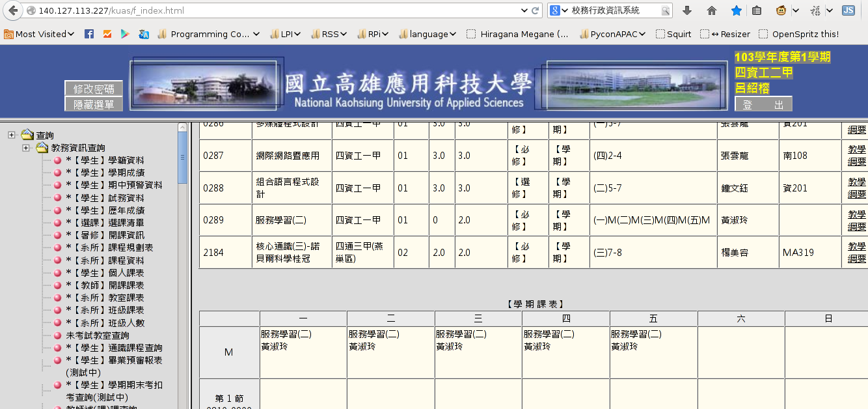Open 教學綱要 link for course 0288
The width and height of the screenshot is (868, 409).
click(857, 188)
